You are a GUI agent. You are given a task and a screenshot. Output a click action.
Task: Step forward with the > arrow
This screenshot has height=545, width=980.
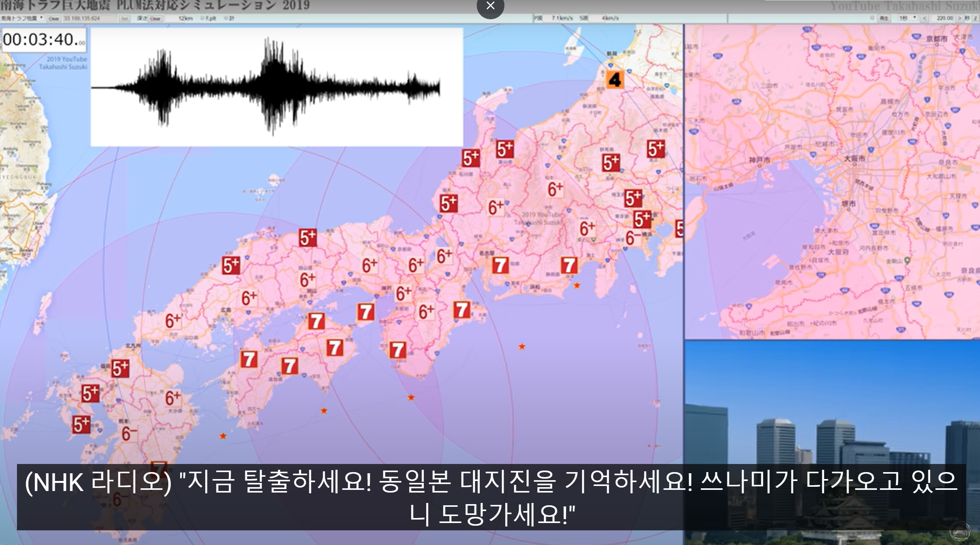[960, 18]
